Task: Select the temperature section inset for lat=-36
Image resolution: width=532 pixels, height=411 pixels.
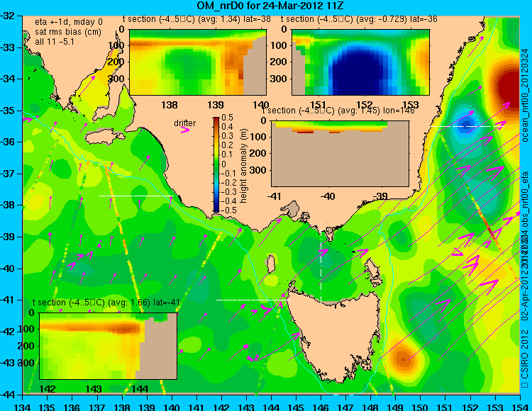Action: click(360, 62)
